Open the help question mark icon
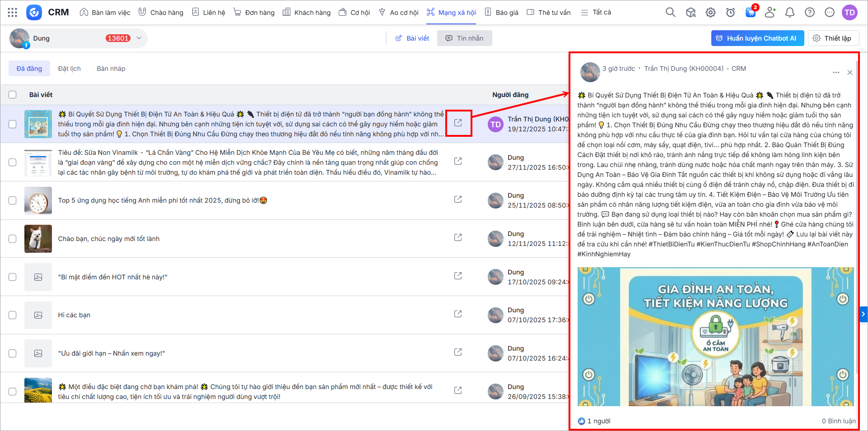 [x=810, y=12]
